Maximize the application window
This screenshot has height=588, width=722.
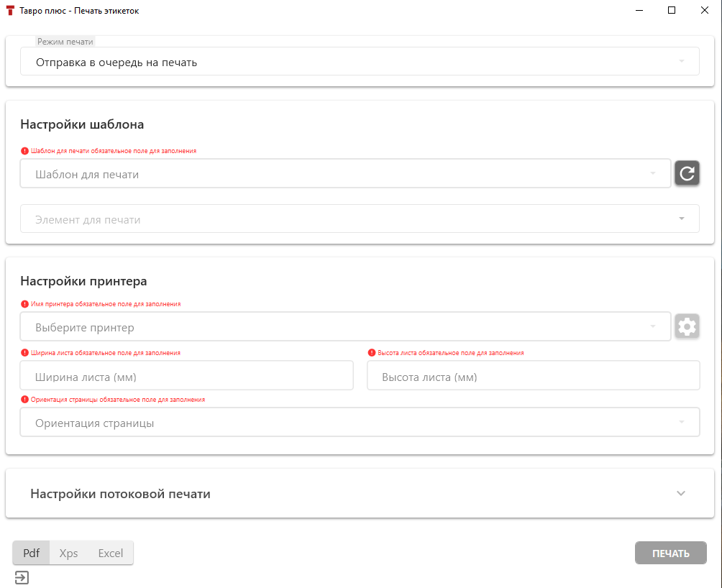(672, 10)
